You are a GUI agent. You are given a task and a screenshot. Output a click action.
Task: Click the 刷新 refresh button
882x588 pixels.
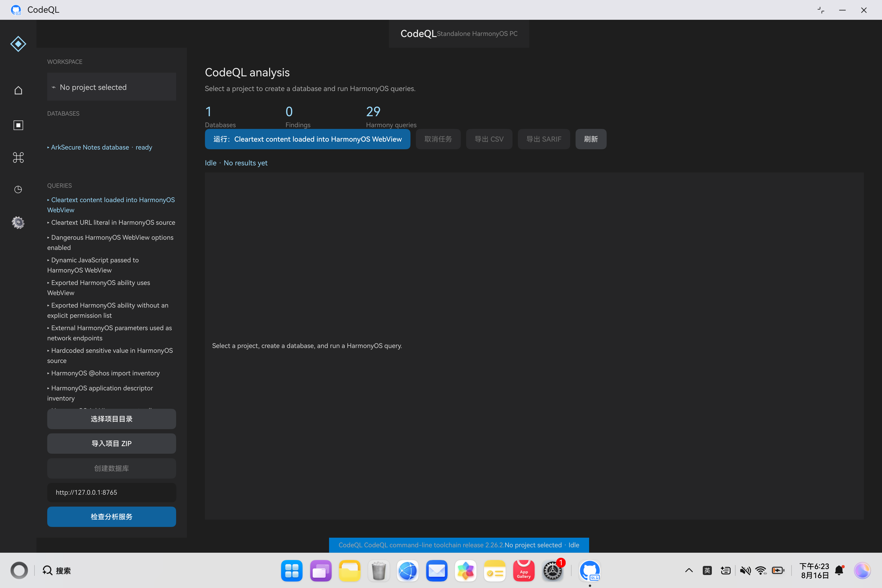tap(591, 139)
